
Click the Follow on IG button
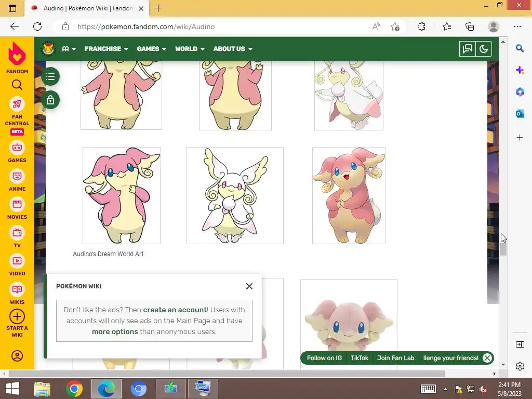pos(324,358)
